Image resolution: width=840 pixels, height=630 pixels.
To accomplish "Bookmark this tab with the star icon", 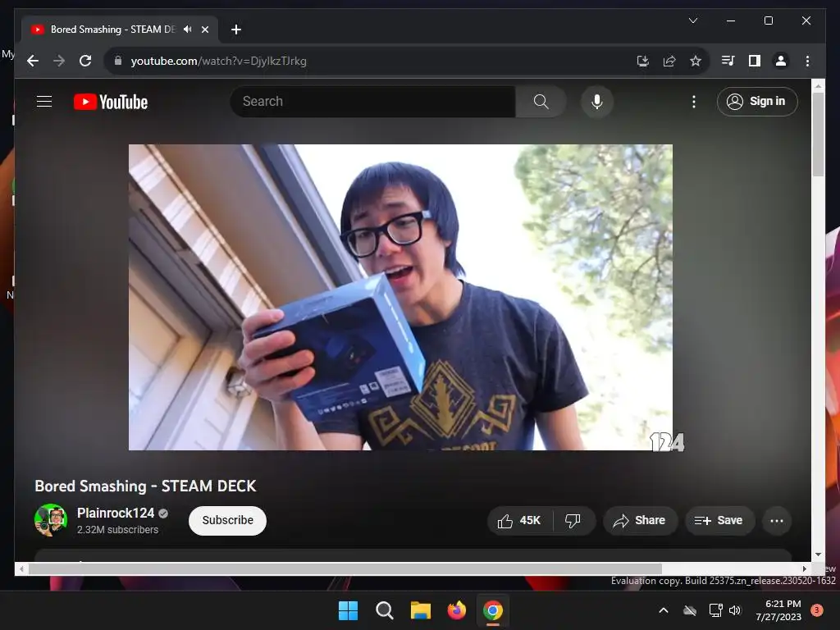I will 696,61.
